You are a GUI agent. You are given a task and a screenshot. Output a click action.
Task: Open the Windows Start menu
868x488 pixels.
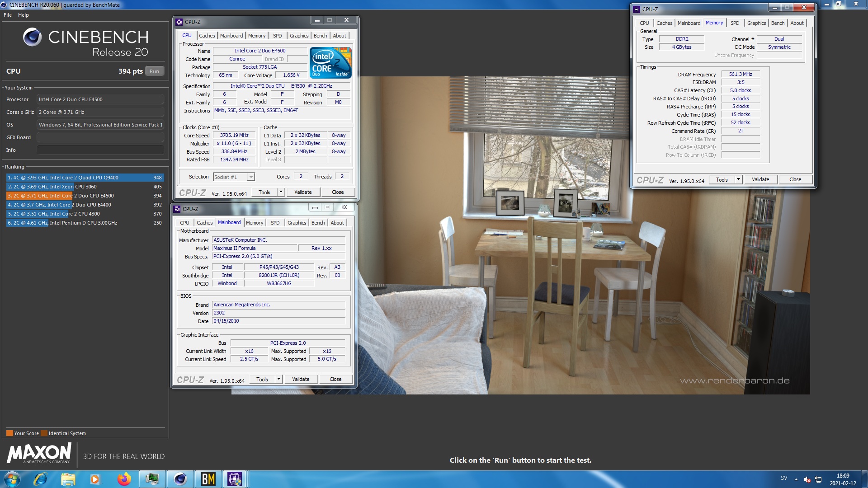tap(12, 479)
